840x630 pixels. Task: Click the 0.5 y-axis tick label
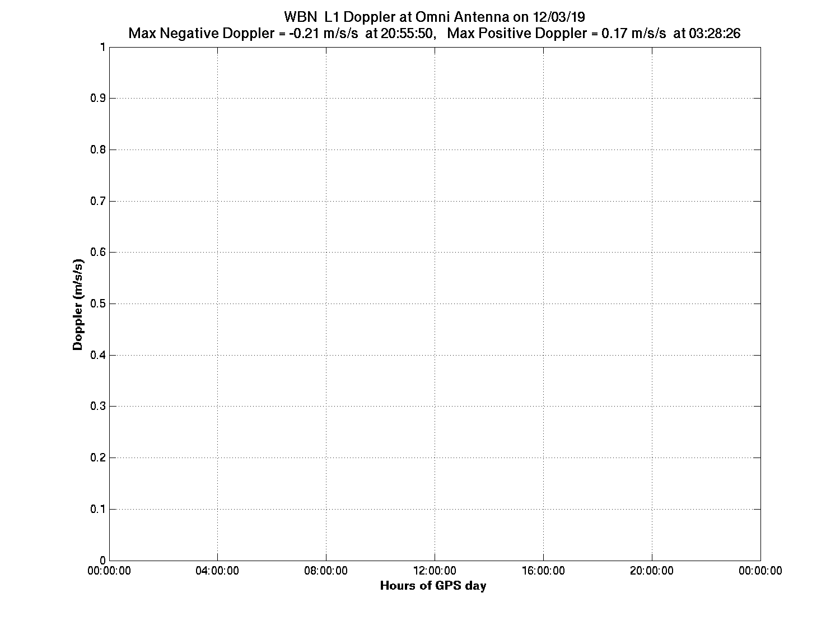click(x=97, y=304)
